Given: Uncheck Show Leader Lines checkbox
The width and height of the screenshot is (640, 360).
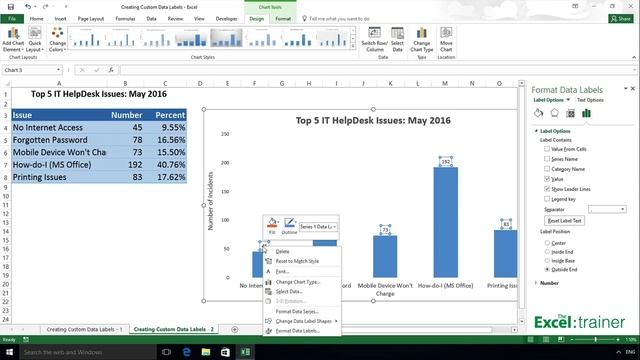Looking at the screenshot, I should click(547, 189).
